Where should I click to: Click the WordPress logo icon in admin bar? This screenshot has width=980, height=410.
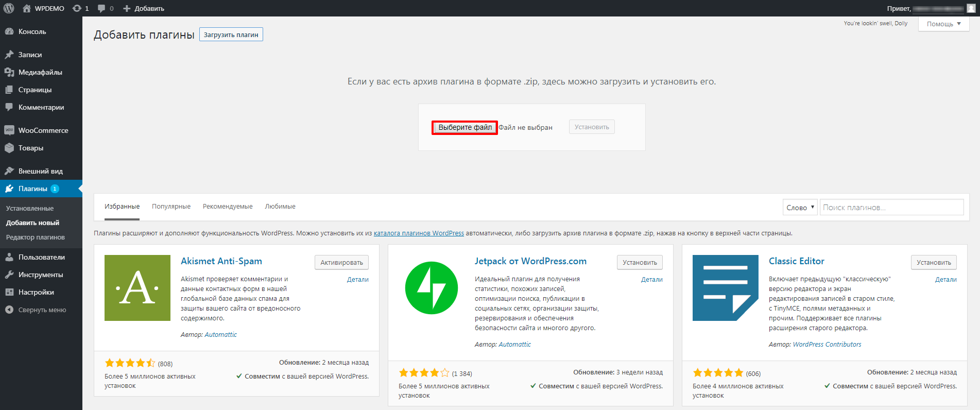[x=9, y=8]
